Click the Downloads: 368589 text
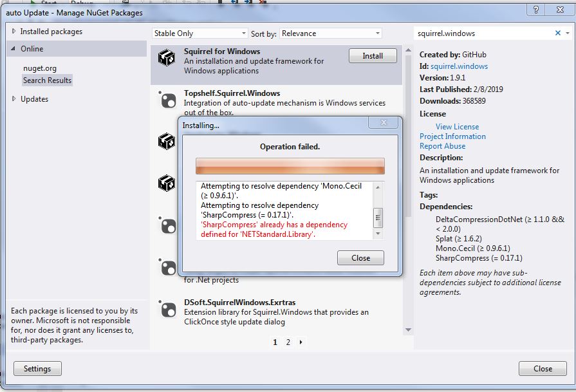The image size is (576, 392). click(x=452, y=100)
